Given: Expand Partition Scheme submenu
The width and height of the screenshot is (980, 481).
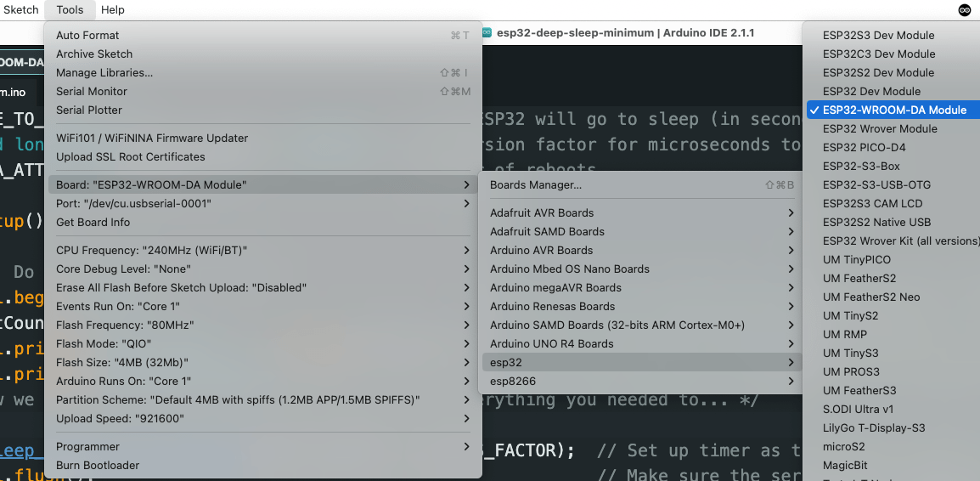Looking at the screenshot, I should [x=263, y=399].
